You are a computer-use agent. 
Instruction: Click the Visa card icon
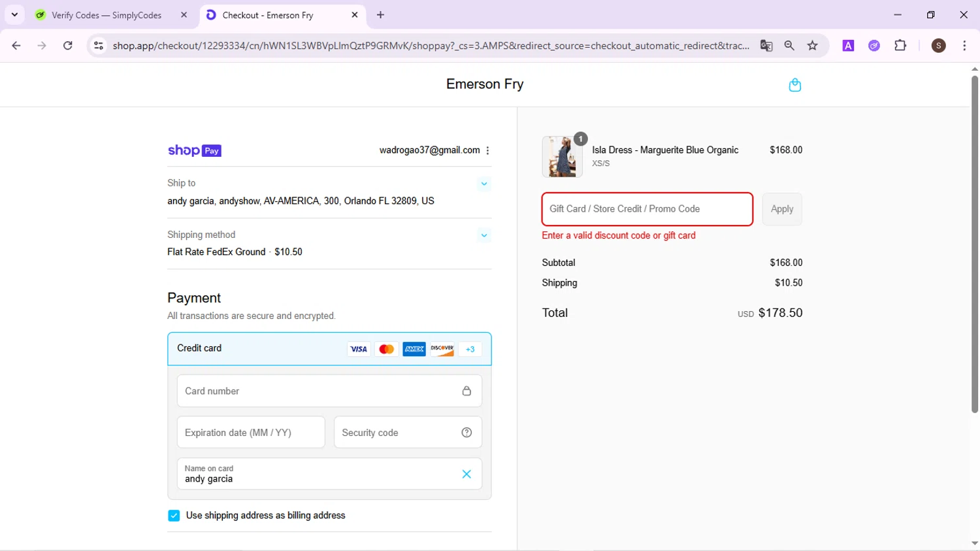point(359,349)
